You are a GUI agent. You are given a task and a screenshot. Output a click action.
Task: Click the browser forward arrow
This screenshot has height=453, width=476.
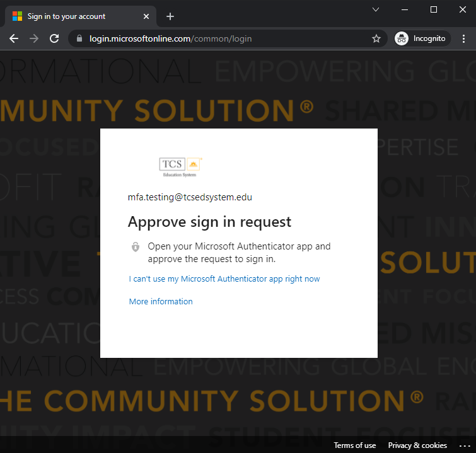coord(34,38)
